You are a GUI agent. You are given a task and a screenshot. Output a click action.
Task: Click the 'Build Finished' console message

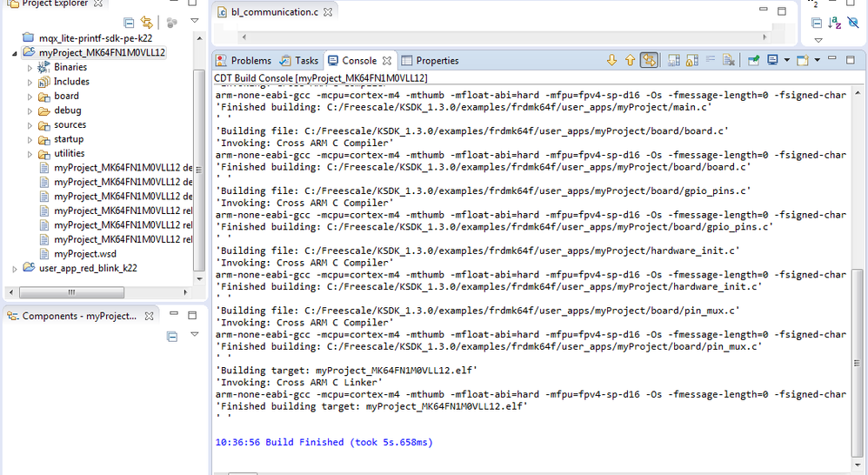coord(324,442)
